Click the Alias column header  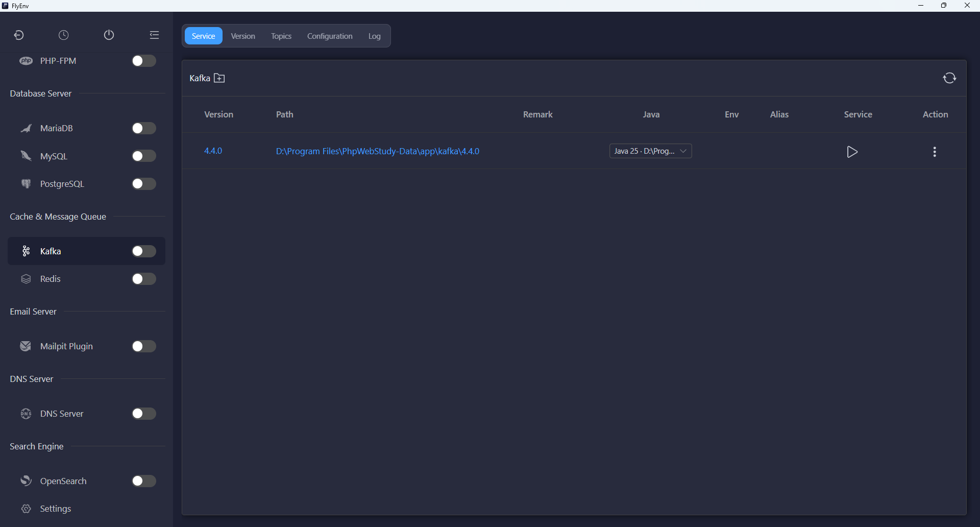(779, 114)
